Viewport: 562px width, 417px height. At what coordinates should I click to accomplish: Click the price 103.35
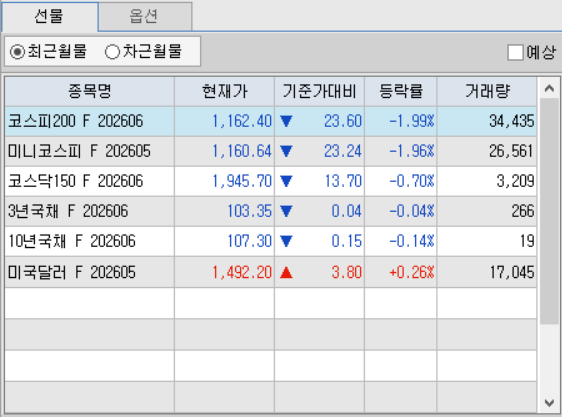pyautogui.click(x=249, y=211)
